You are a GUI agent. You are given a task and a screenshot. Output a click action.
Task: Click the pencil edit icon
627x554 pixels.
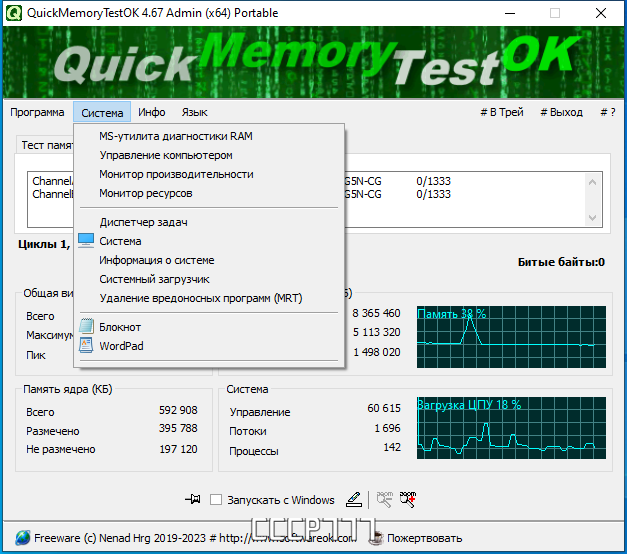pyautogui.click(x=354, y=499)
